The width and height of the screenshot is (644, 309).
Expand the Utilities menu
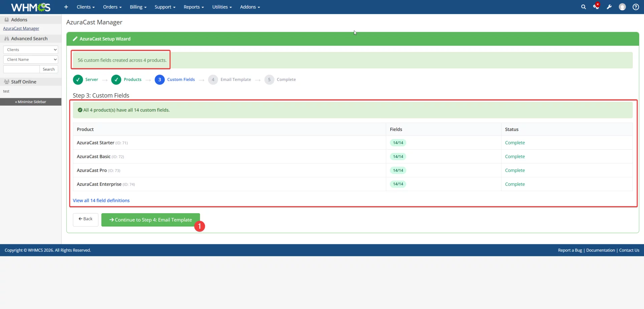(222, 7)
